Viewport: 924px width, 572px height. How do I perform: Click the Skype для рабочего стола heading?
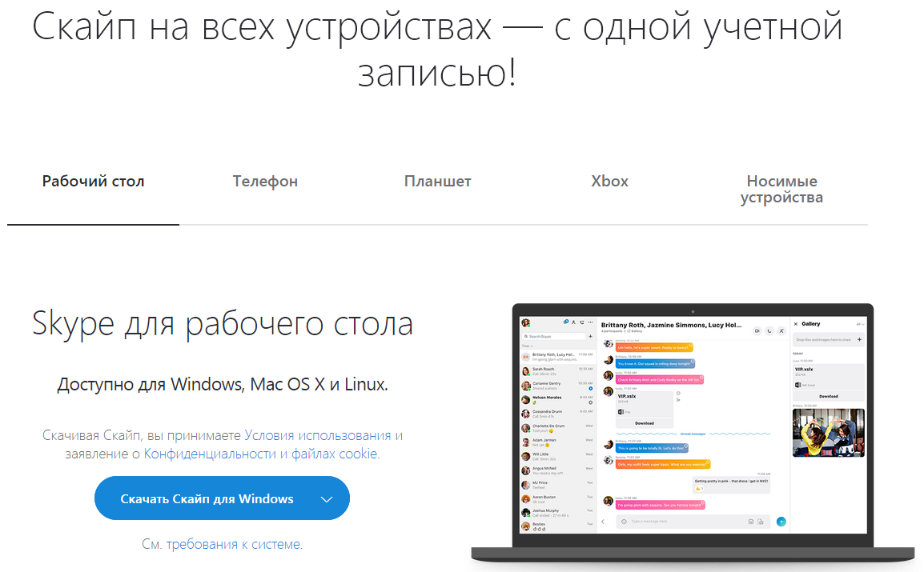pyautogui.click(x=223, y=324)
